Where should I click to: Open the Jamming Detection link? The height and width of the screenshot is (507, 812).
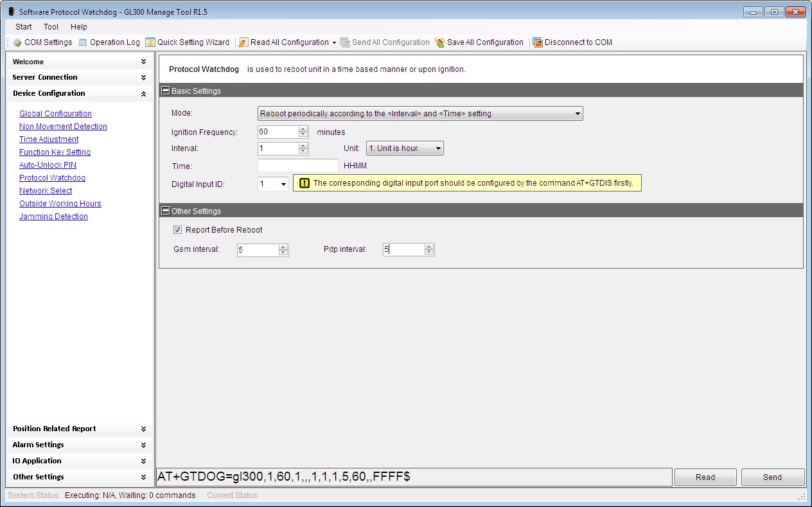click(x=53, y=217)
